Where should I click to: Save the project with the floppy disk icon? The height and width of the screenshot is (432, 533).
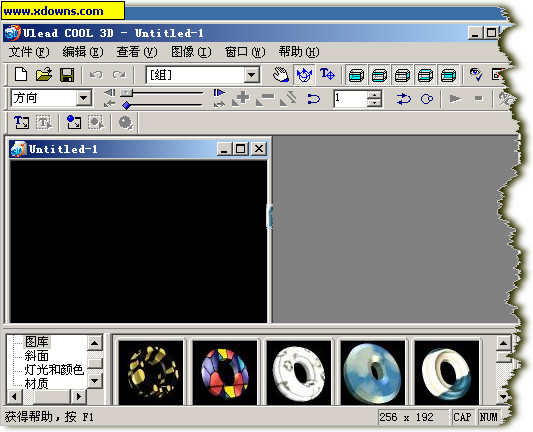(x=67, y=75)
